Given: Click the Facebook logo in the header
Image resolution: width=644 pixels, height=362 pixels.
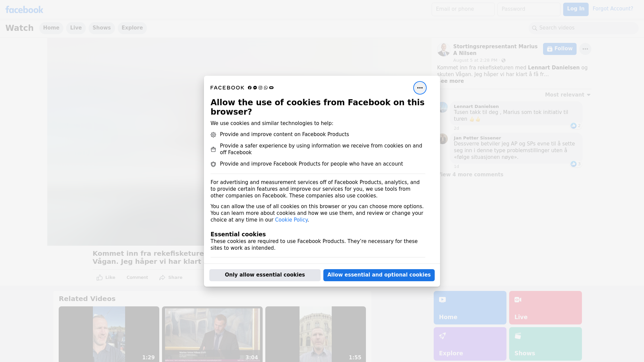Looking at the screenshot, I should pos(24,10).
